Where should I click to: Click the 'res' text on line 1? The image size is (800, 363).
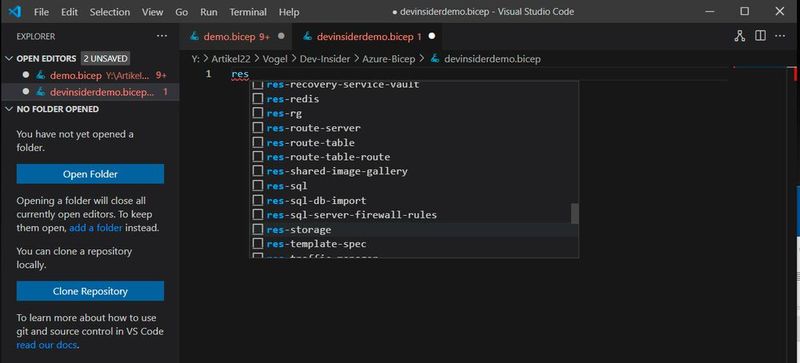[240, 75]
